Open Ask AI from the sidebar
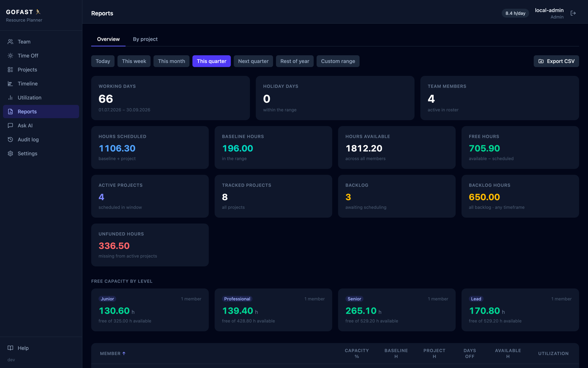588x368 pixels. 41,125
